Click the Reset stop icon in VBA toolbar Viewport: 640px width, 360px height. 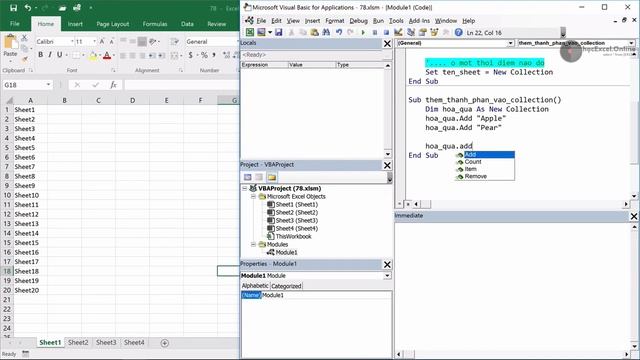(x=386, y=32)
